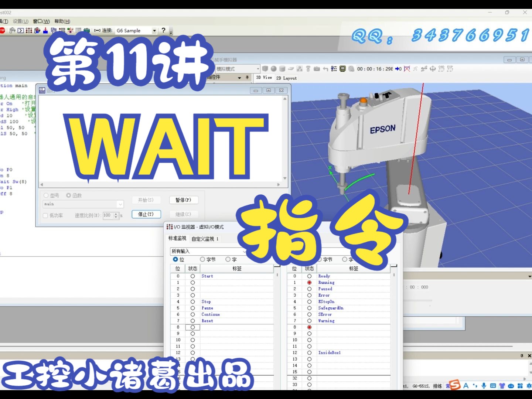This screenshot has height=399, width=532.
Task: Enable the 低功率 checkbox
Action: click(45, 215)
